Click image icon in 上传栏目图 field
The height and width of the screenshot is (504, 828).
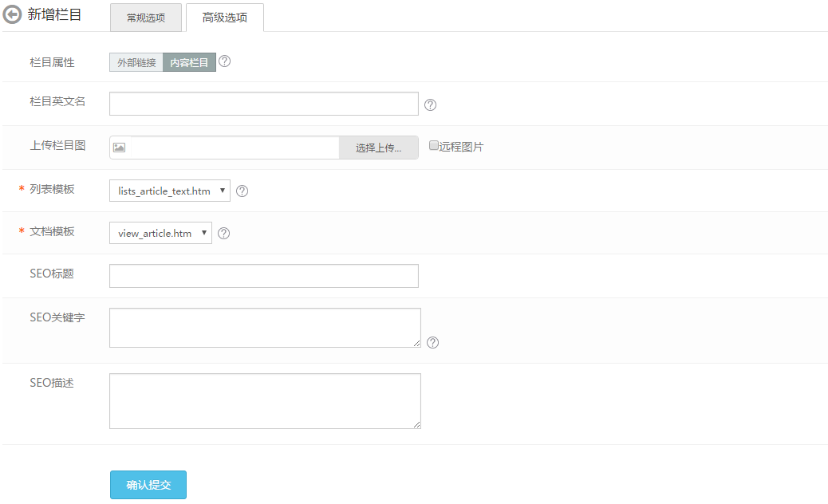tap(120, 148)
